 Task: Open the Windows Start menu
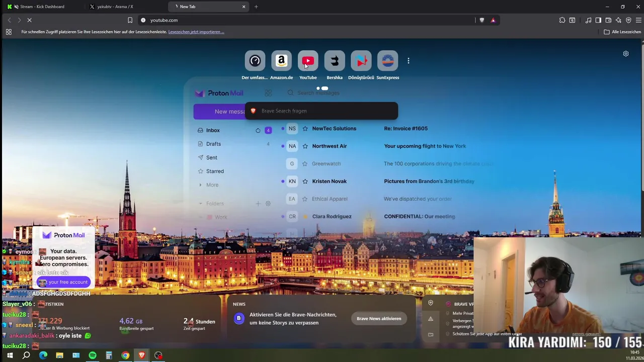click(x=10, y=355)
